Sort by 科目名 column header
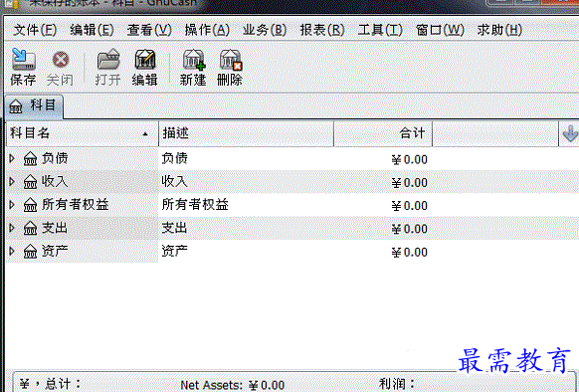 (x=83, y=133)
